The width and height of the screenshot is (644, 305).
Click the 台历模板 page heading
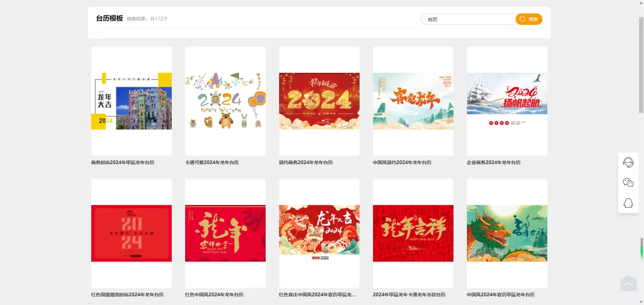(x=110, y=18)
